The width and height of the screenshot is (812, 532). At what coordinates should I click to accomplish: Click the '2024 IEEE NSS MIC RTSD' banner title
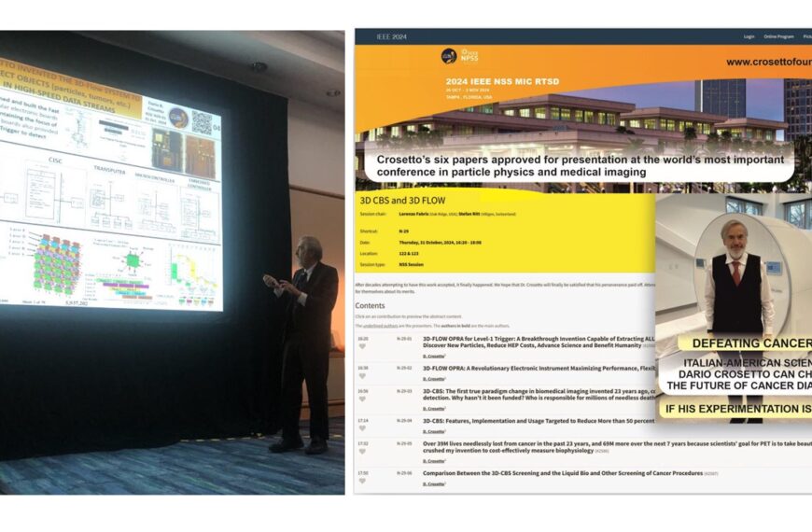point(502,81)
